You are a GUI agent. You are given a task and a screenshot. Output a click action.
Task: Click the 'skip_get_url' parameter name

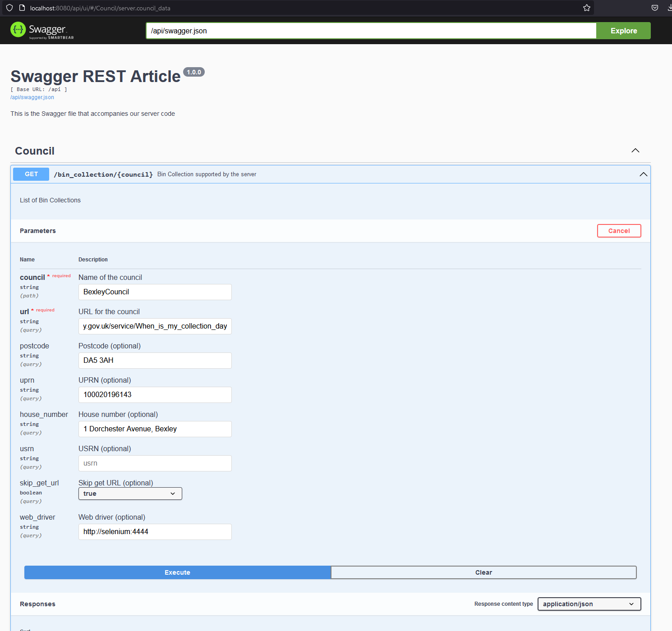39,483
